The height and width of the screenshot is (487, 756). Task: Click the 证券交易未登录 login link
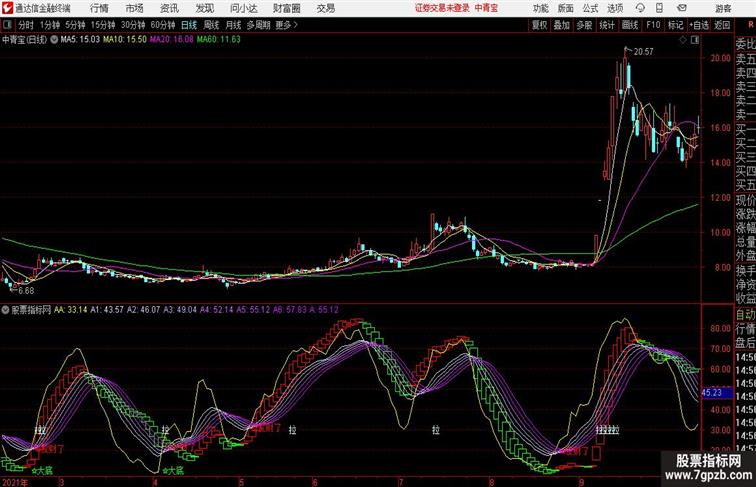coord(442,8)
